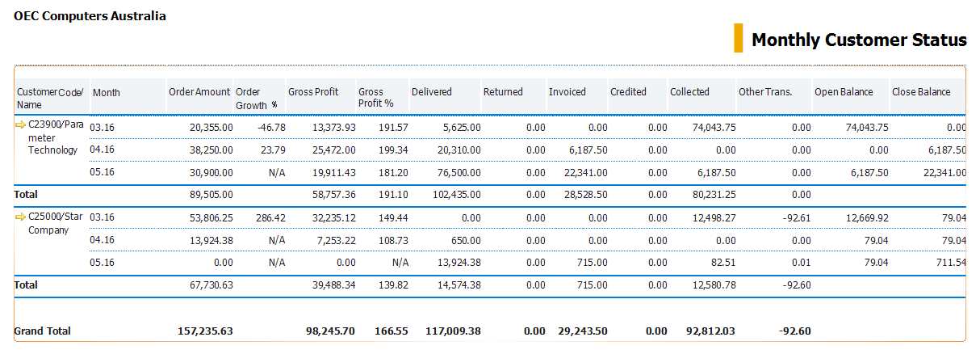Click the Monthly Customer Status title
The height and width of the screenshot is (354, 980).
pos(859,40)
